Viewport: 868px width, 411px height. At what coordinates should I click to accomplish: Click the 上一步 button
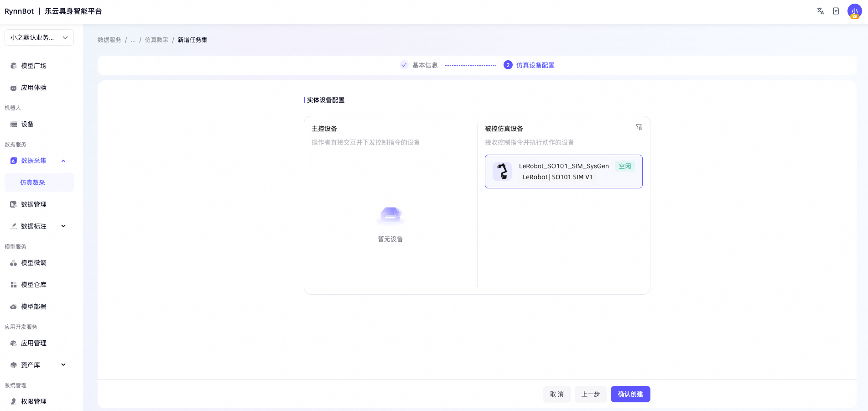tap(591, 394)
